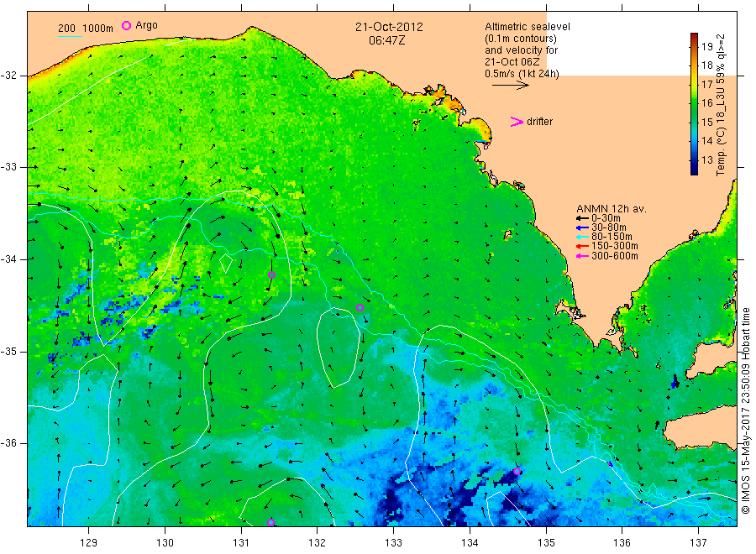Click the 0.5m/s velocity scale arrow
The height and width of the screenshot is (554, 756).
[511, 86]
